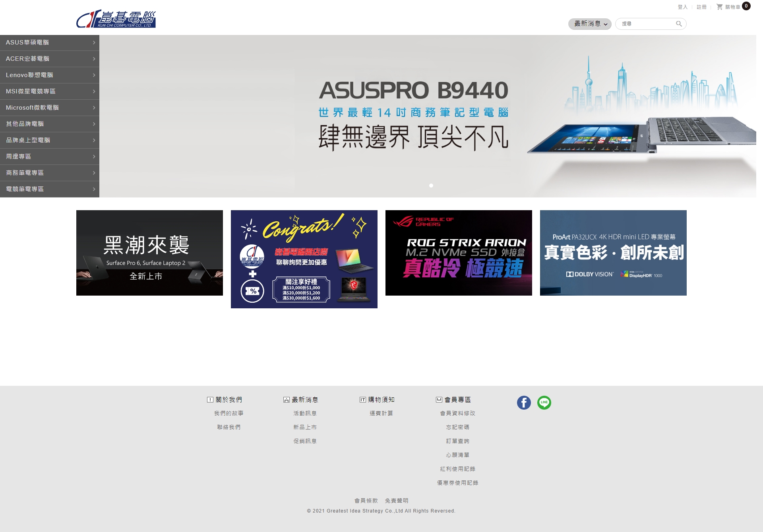Screen dimensions: 763x532
Task: Expand the Microsoft微軟電腦 category arrow
Action: click(x=94, y=108)
